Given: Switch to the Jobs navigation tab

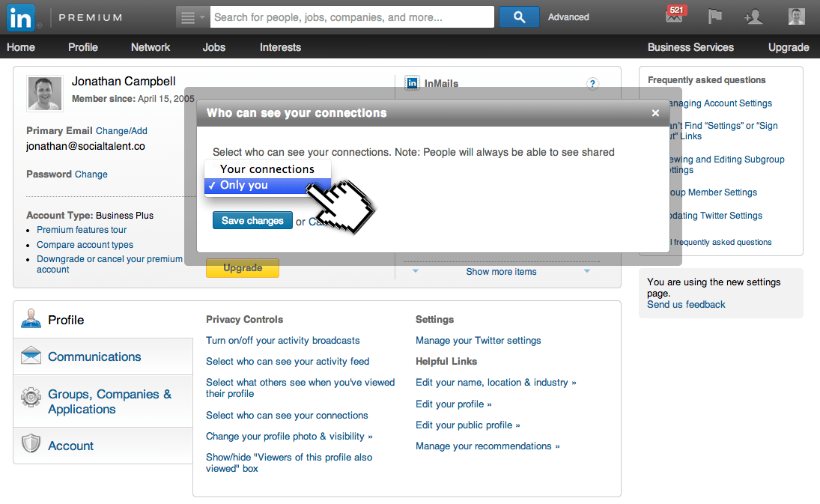Looking at the screenshot, I should pos(213,46).
